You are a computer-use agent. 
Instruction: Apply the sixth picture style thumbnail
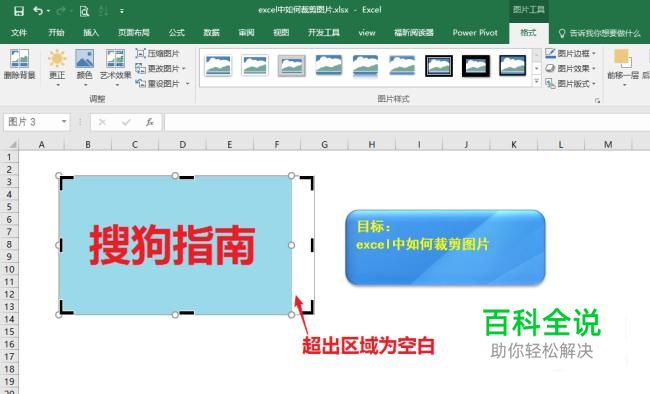[x=402, y=66]
